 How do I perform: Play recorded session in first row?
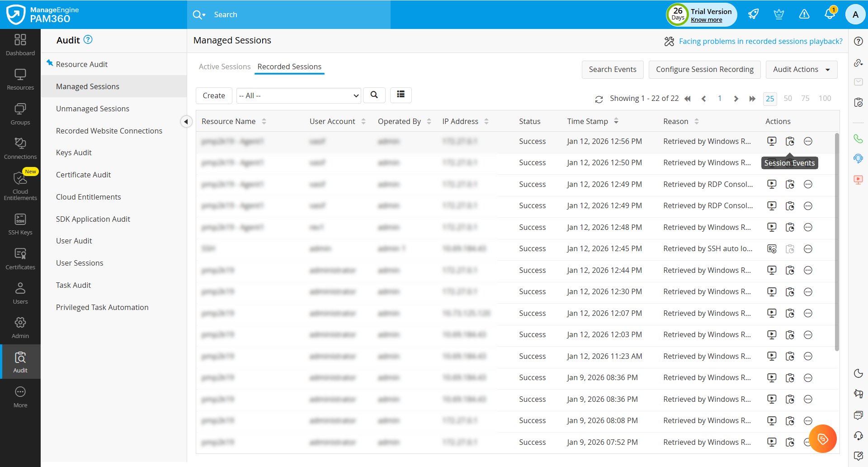[772, 141]
